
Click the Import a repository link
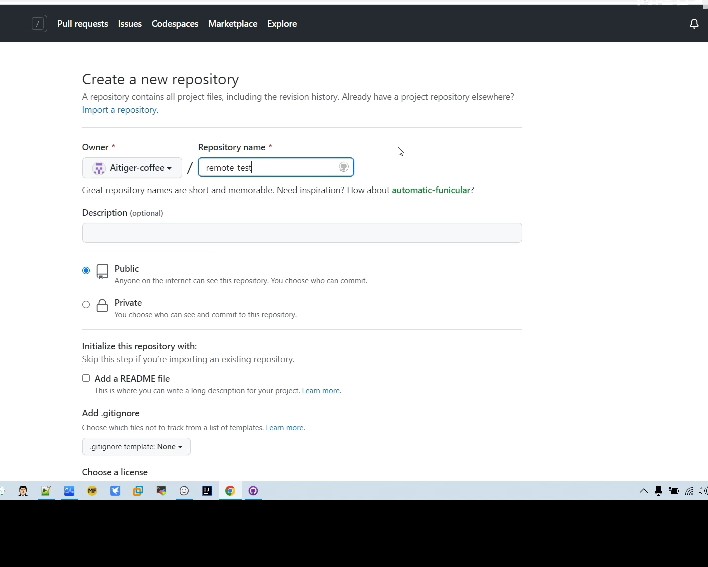tap(120, 110)
